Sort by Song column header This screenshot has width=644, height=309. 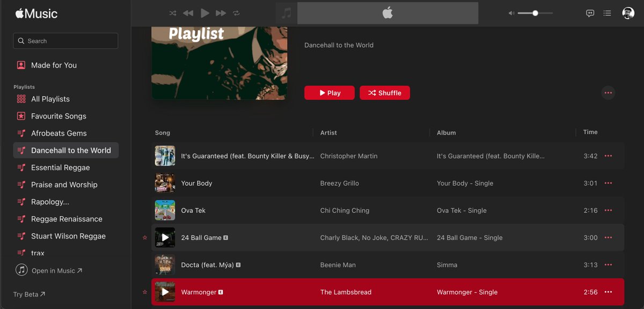click(163, 133)
